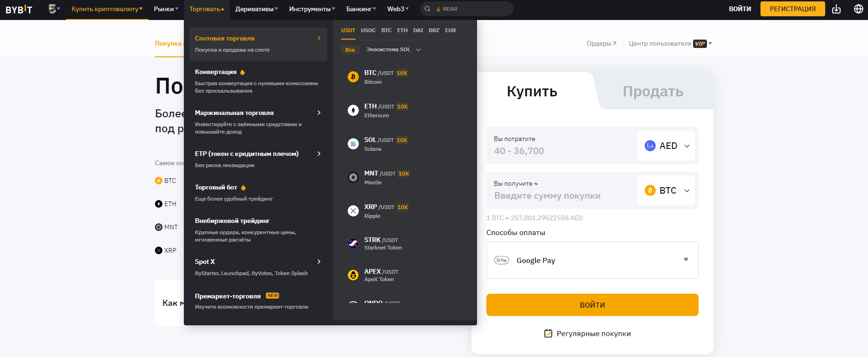868x357 pixels.
Task: Click the Ethereum icon in pair list
Action: click(x=353, y=110)
